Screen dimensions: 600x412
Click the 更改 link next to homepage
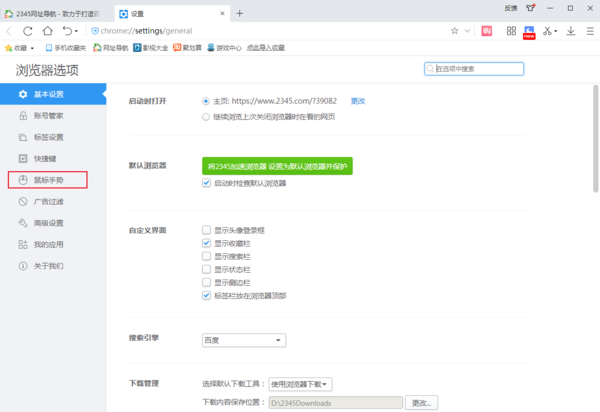pos(358,101)
